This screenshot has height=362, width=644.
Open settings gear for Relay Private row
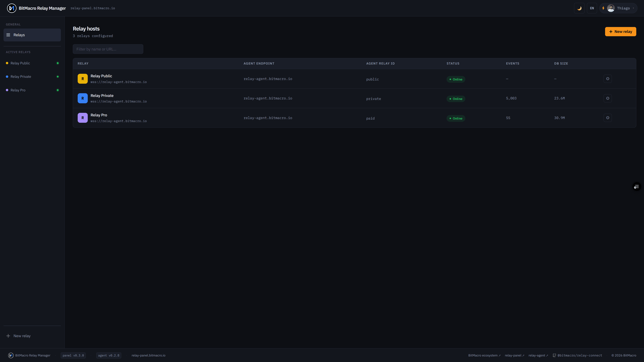coord(608,98)
